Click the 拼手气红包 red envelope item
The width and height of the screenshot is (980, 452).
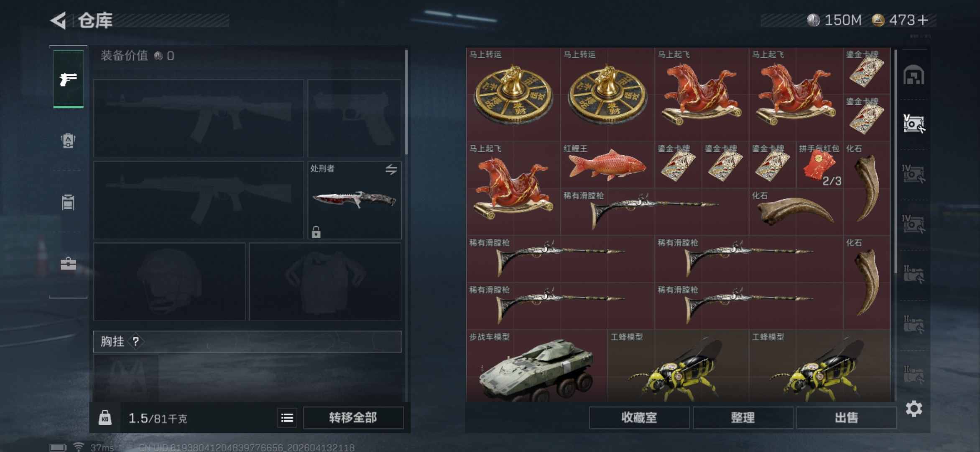coord(819,164)
